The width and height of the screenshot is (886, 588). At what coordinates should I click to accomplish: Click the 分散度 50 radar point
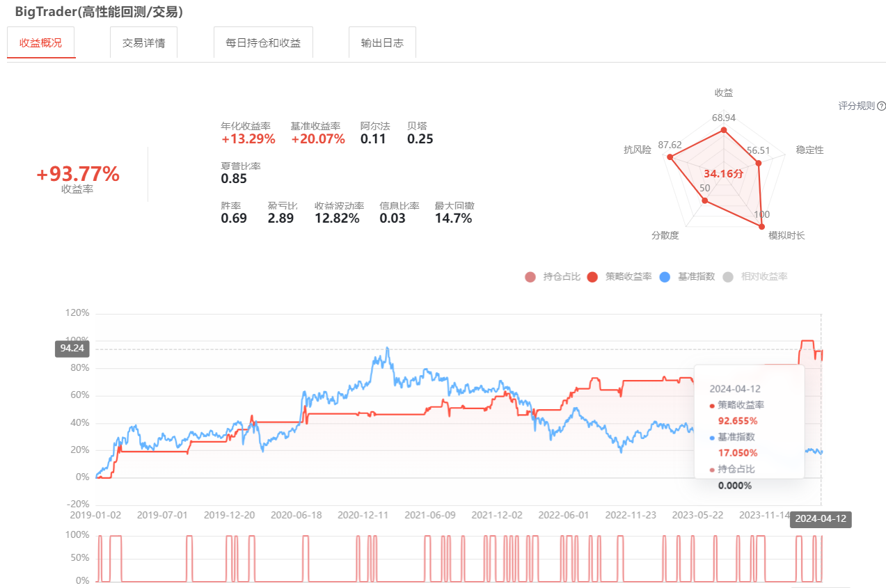click(x=705, y=200)
